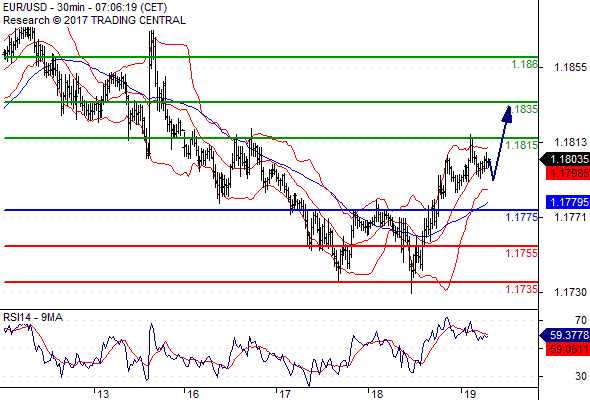Viewport: 590px width, 400px height.
Task: Select the 1.1815 resistance level label
Action: pos(522,145)
